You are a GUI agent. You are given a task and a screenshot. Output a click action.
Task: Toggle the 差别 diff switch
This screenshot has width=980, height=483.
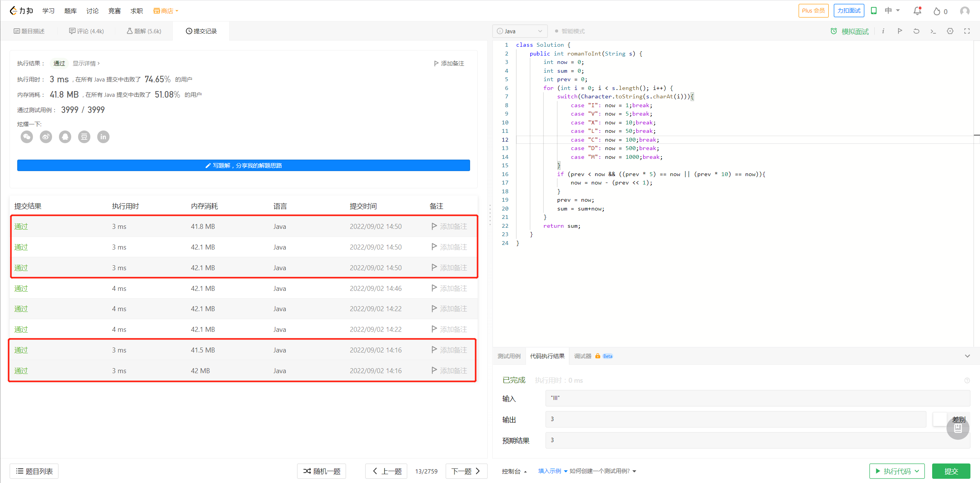[941, 419]
